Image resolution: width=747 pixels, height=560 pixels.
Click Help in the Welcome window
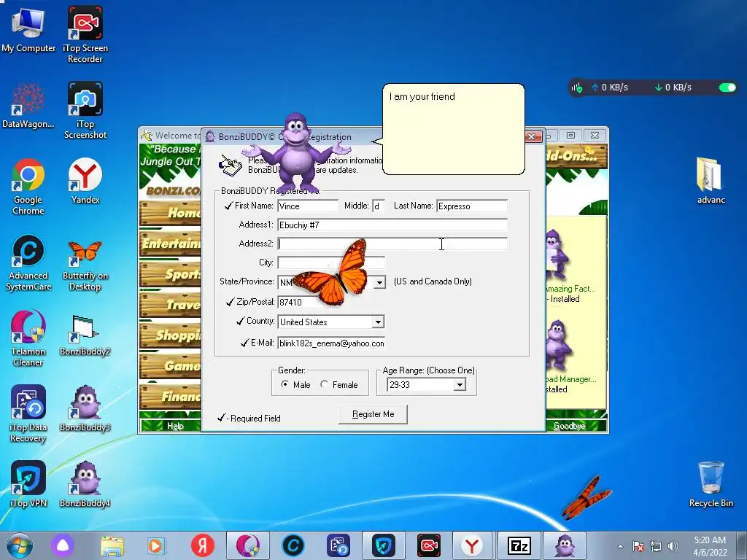(175, 426)
